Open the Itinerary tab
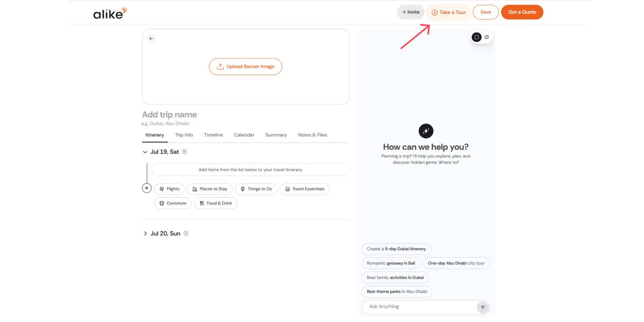Image resolution: width=644 pixels, height=322 pixels. [155, 135]
